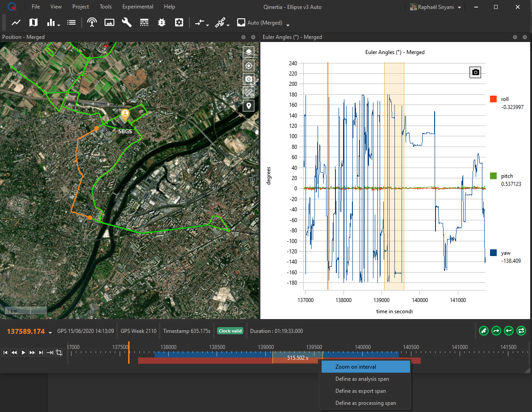
Task: Expand the Auto (Merged) solution dropdown
Action: (x=288, y=25)
